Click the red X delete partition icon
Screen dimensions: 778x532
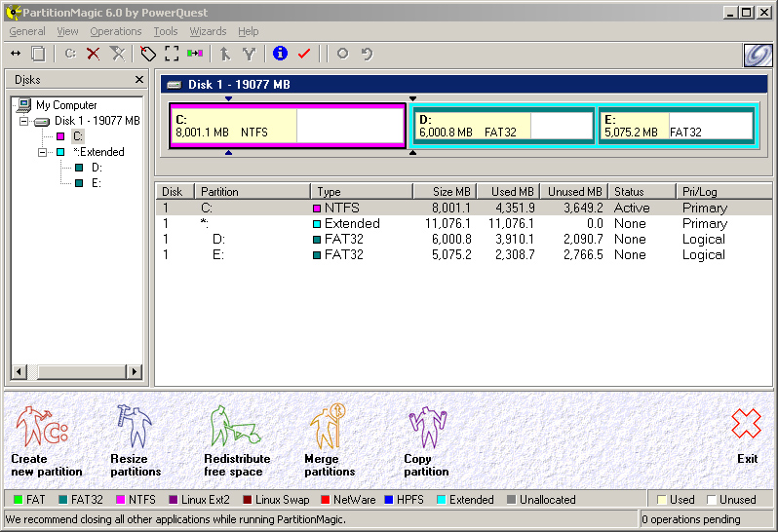[93, 54]
